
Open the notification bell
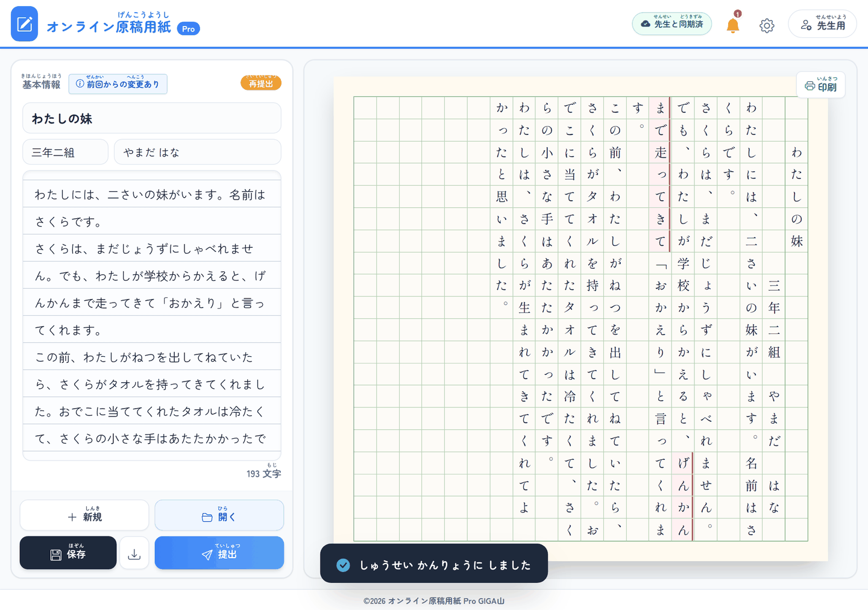point(733,25)
